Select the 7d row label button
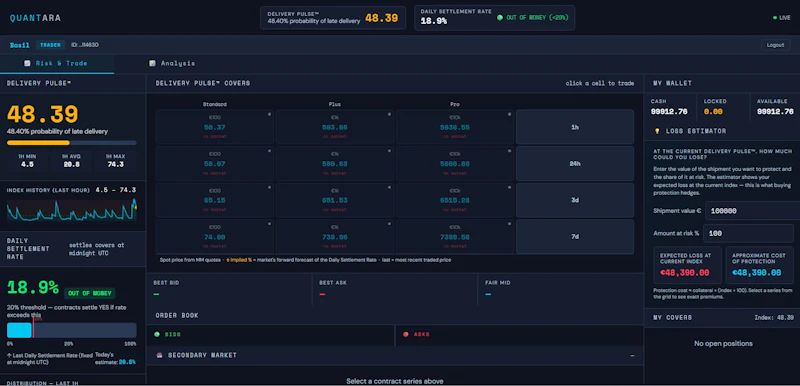Viewport: 800px width, 386px height. pyautogui.click(x=574, y=237)
